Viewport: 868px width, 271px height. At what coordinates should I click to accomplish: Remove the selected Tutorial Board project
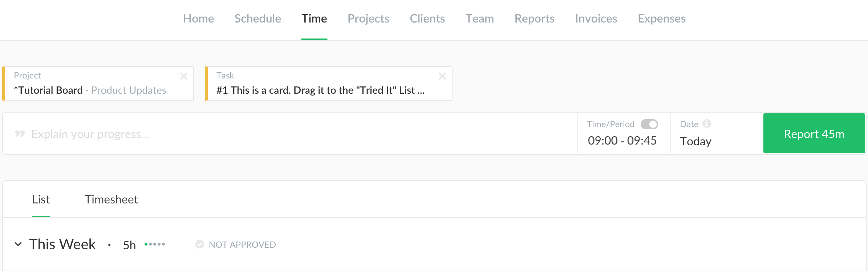click(x=184, y=76)
